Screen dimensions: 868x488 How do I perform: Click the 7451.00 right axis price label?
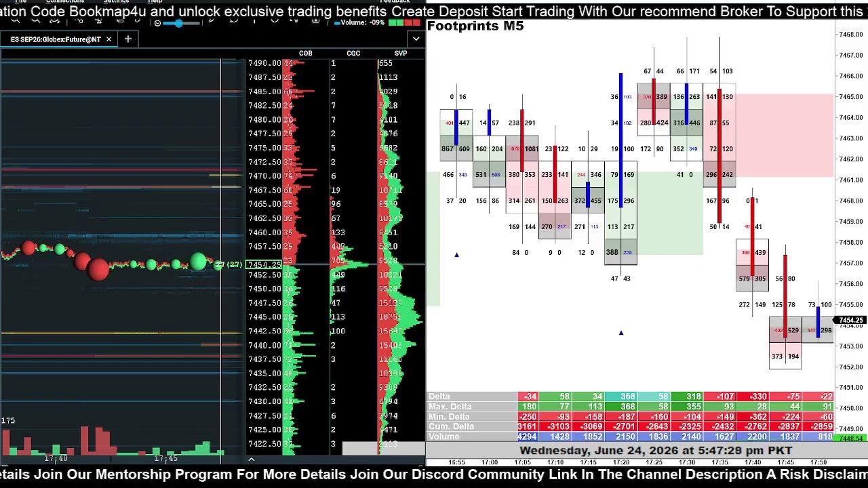850,387
